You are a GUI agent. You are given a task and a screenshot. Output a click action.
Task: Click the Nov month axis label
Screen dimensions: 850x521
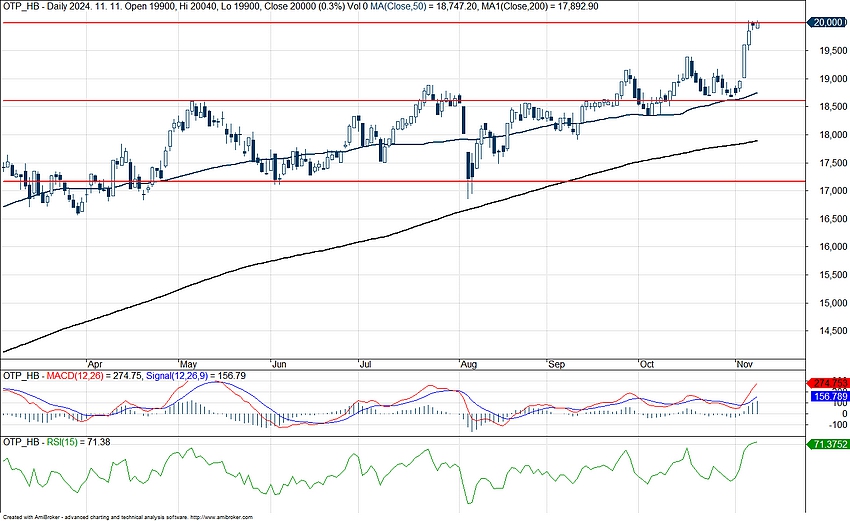pyautogui.click(x=745, y=364)
